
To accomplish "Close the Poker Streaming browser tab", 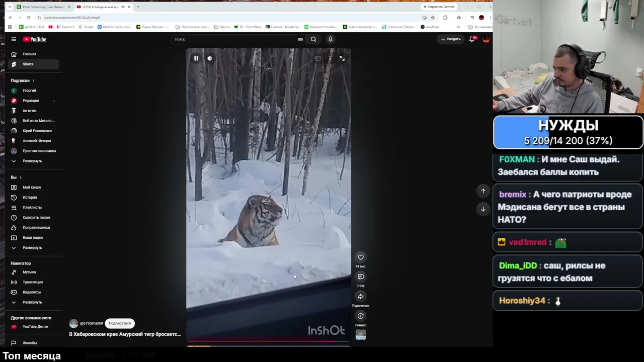I will pos(69,7).
